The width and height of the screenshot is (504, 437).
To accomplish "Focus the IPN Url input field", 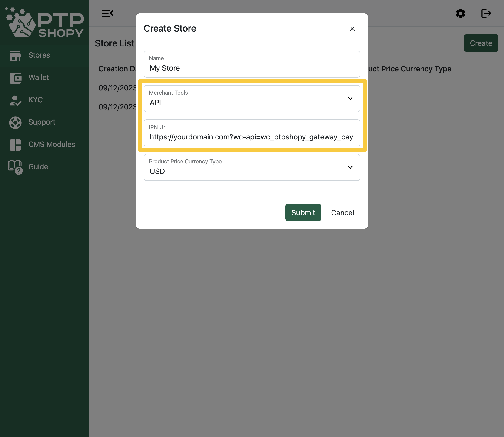I will pyautogui.click(x=252, y=133).
